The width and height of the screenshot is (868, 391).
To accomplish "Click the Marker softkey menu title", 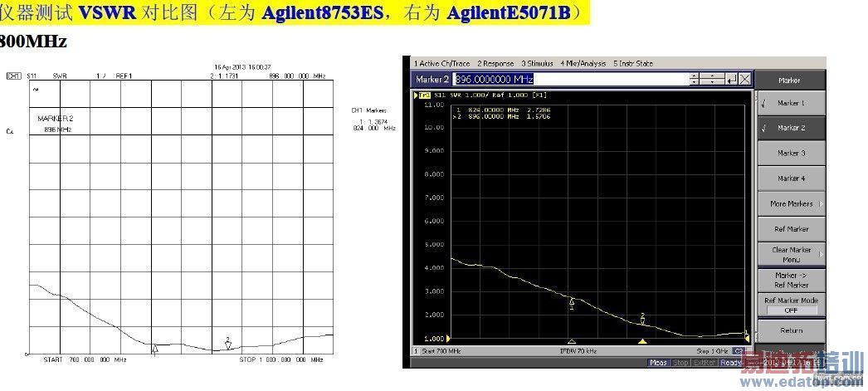I will coord(791,81).
